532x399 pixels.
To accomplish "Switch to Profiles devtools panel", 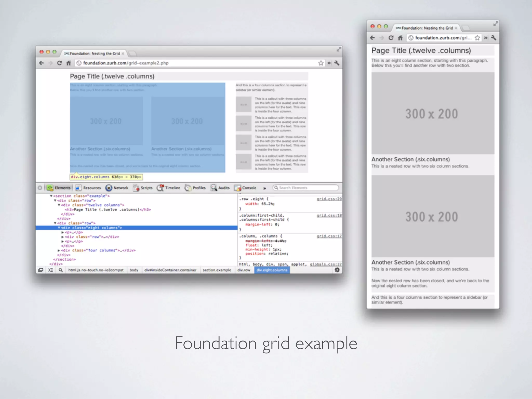I will pyautogui.click(x=195, y=188).
